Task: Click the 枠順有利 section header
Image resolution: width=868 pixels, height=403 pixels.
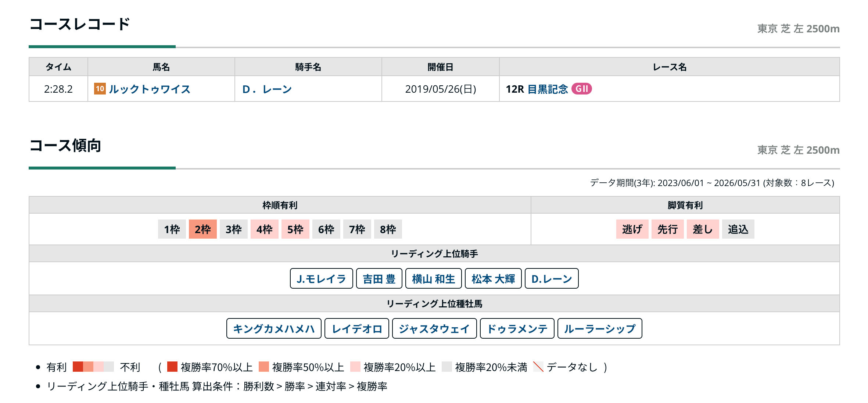Action: [280, 205]
